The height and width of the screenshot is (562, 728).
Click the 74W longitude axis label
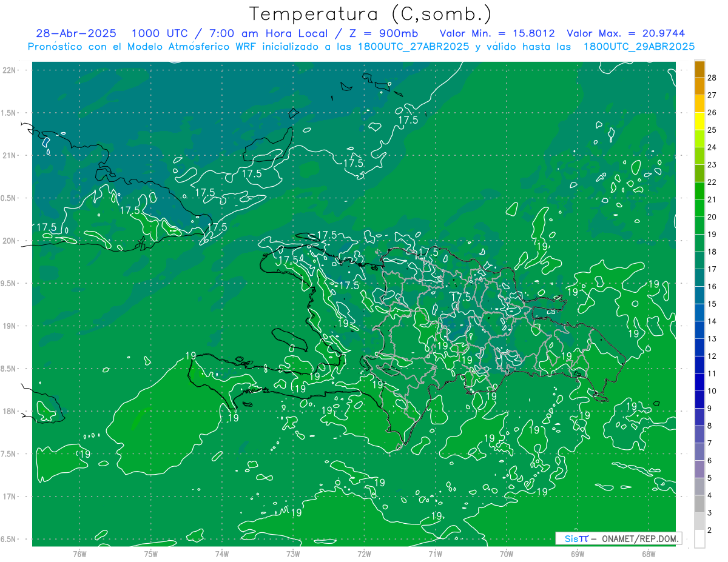pos(221,554)
